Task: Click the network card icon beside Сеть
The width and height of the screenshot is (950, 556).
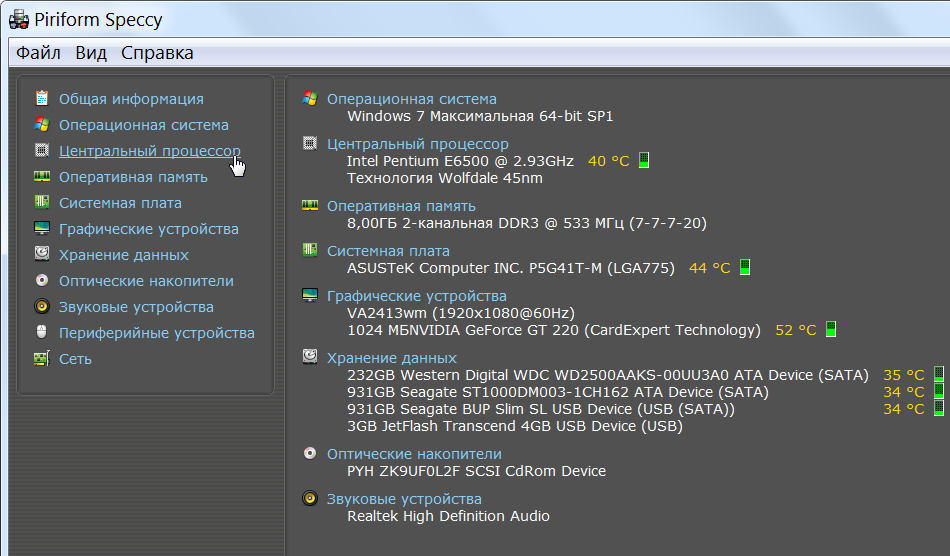Action: 42,359
